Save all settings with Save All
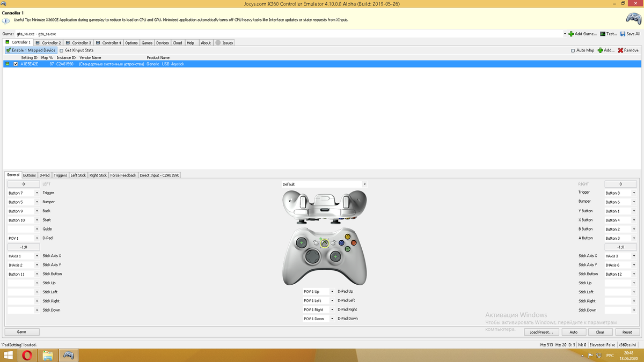The image size is (644, 362). coord(630,34)
